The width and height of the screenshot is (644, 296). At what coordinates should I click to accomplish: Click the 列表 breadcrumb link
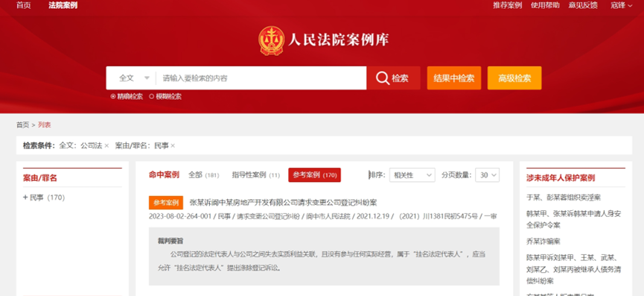tap(45, 125)
